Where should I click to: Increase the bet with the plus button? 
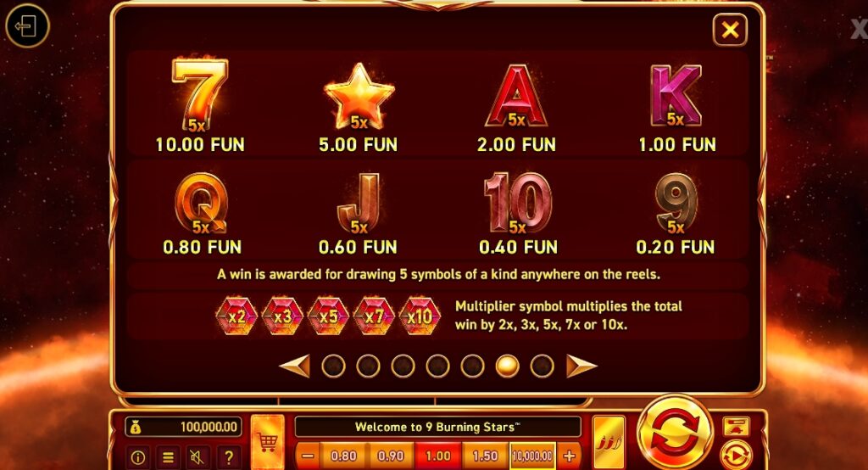[x=569, y=456]
